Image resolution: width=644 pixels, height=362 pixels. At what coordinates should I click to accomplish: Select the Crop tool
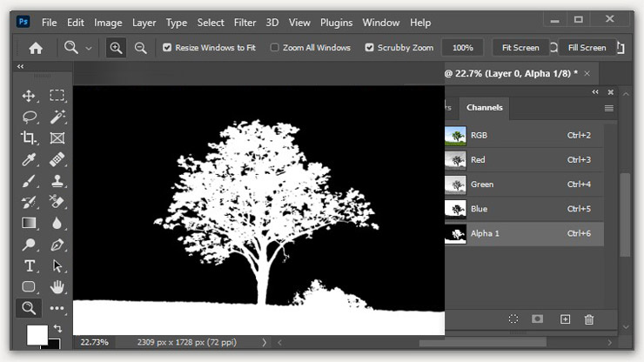pyautogui.click(x=29, y=137)
